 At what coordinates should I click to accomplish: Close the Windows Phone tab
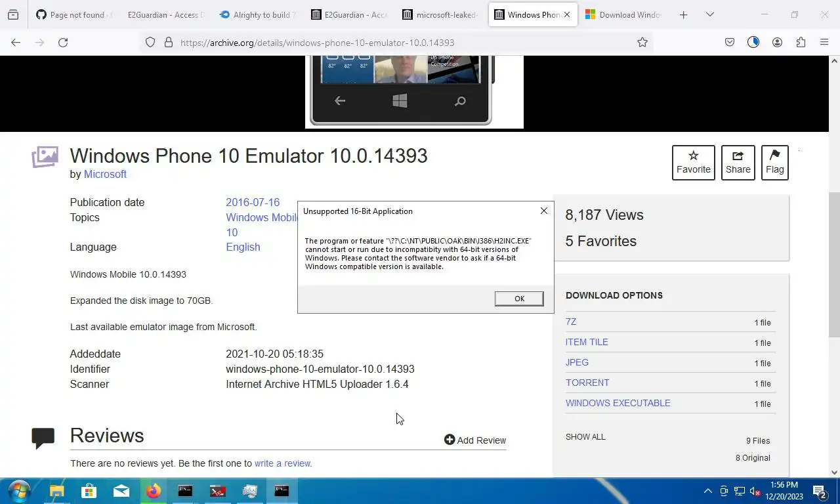567,14
